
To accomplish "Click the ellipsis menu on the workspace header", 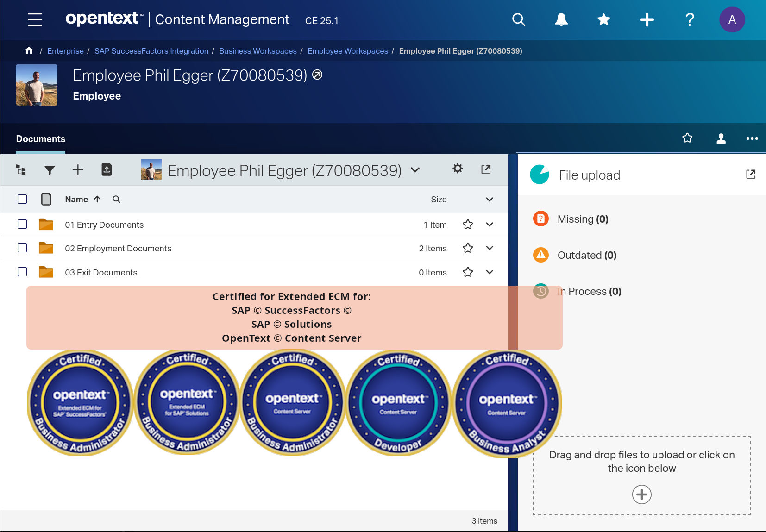I will click(x=752, y=138).
